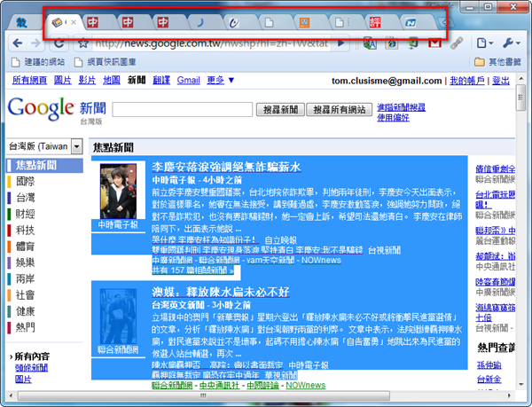532x407 pixels.
Task: Click 登出 to sign out
Action: (501, 81)
